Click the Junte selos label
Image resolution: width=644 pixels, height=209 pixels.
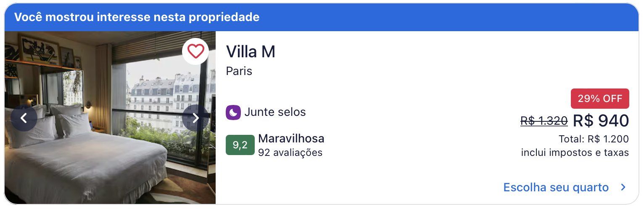275,112
